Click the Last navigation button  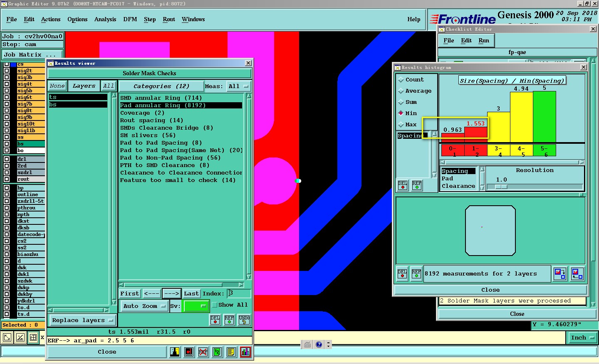click(x=191, y=294)
